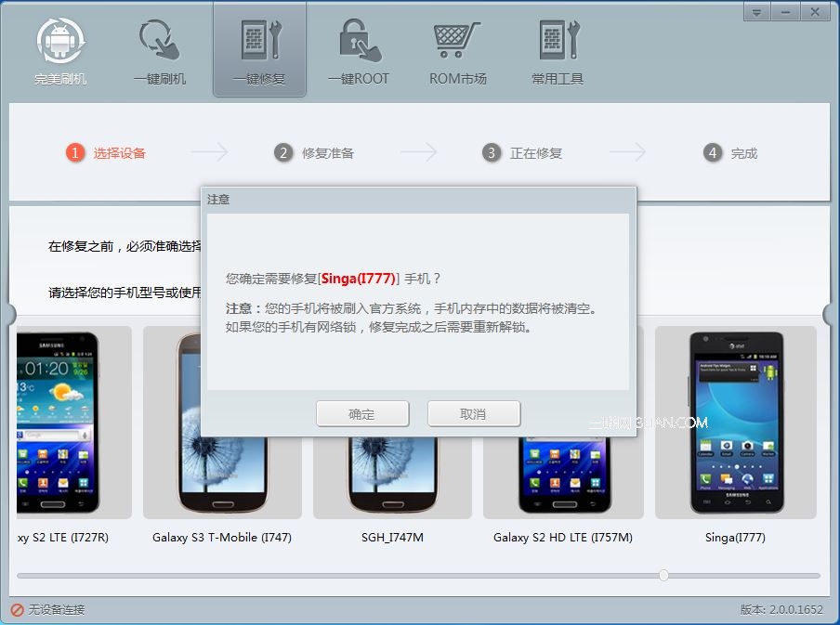Click the 版本: 2.0.0.1652 version text
Image resolution: width=840 pixels, height=625 pixels.
(x=781, y=610)
